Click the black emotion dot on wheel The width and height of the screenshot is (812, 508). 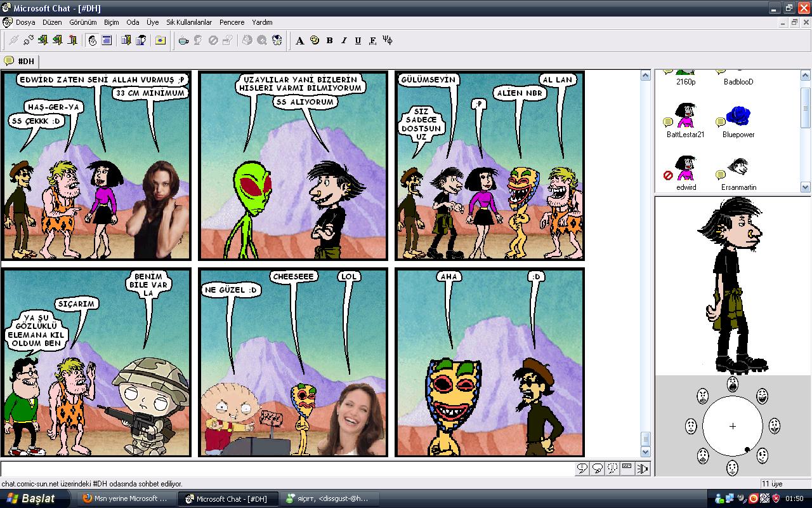coord(747,450)
